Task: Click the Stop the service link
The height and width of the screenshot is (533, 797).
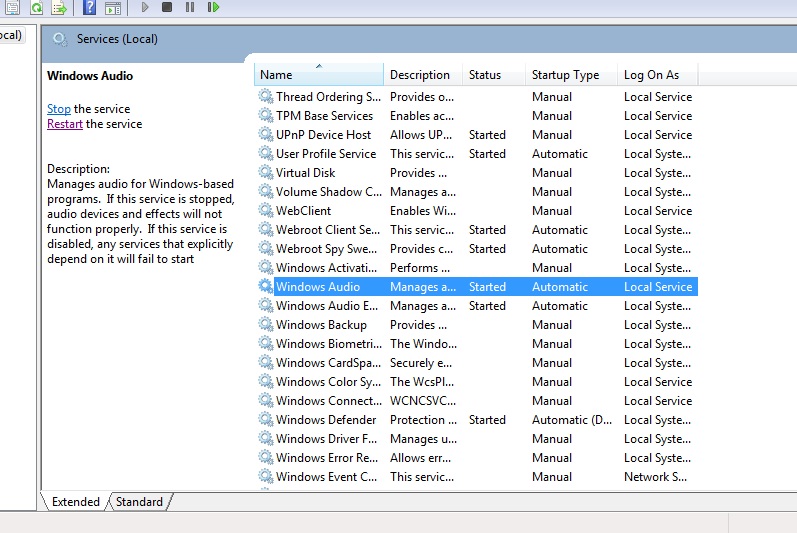Action: point(58,109)
